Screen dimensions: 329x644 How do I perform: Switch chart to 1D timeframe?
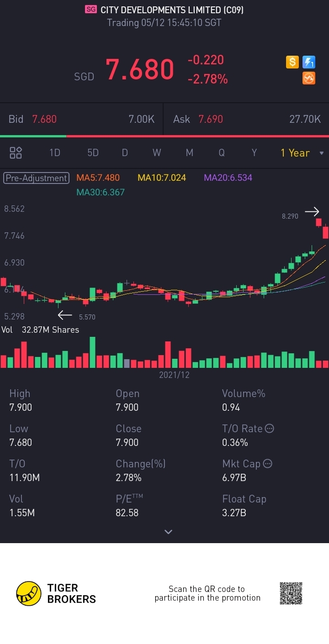click(x=55, y=153)
